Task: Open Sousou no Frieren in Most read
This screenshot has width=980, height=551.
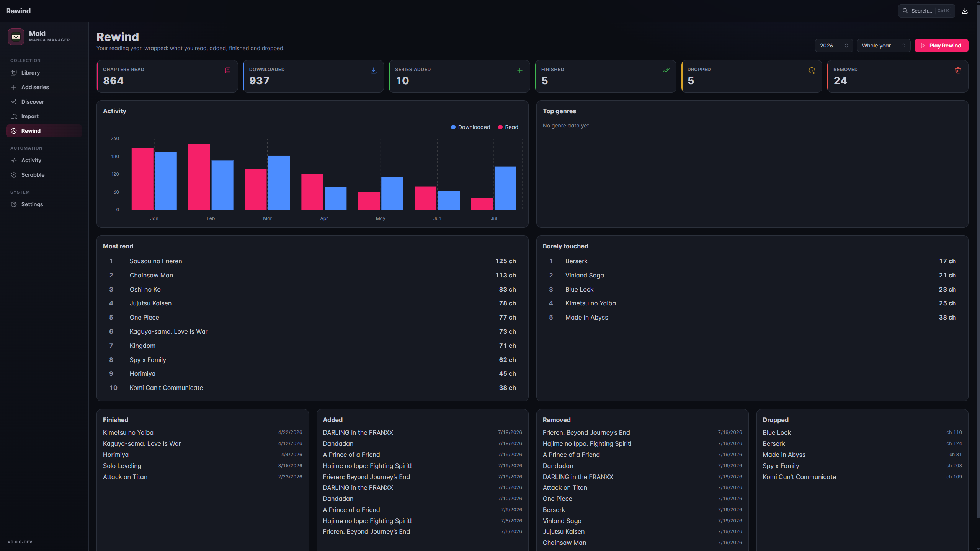Action: [x=312, y=261]
